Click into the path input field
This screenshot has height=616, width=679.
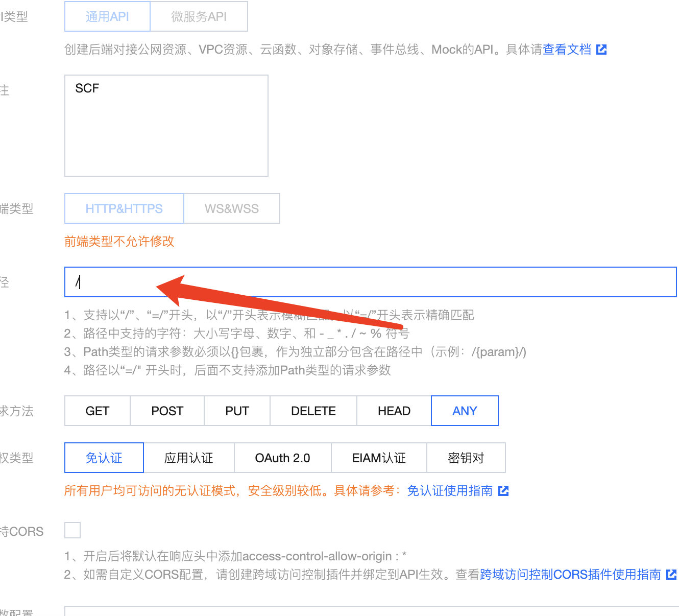click(370, 282)
